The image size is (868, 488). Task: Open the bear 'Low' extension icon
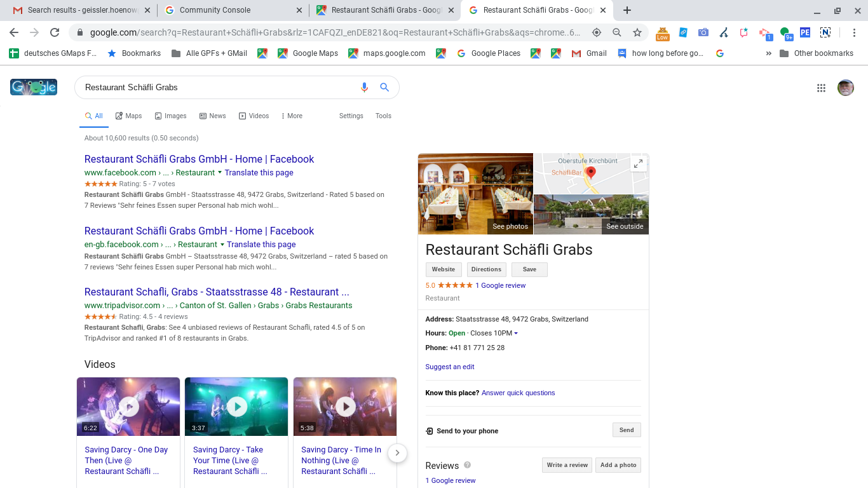pos(663,33)
